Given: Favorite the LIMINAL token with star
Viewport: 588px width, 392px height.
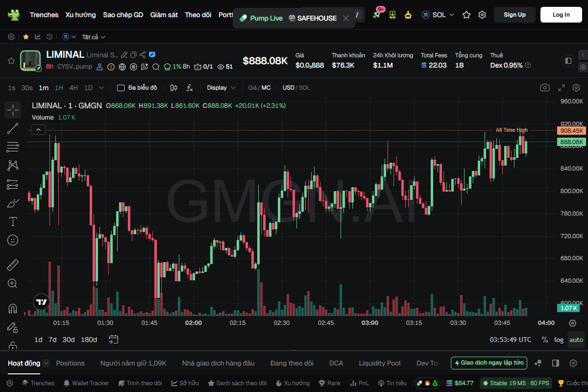Looking at the screenshot, I should 11,61.
